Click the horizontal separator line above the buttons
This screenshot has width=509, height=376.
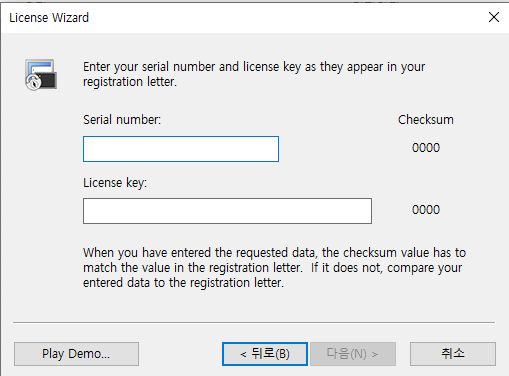point(254,322)
